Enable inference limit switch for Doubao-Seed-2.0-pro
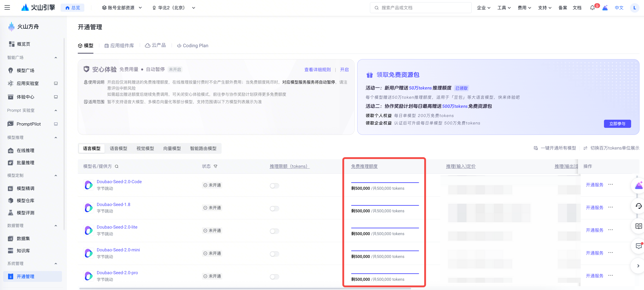This screenshot has height=290, width=644. tap(274, 276)
